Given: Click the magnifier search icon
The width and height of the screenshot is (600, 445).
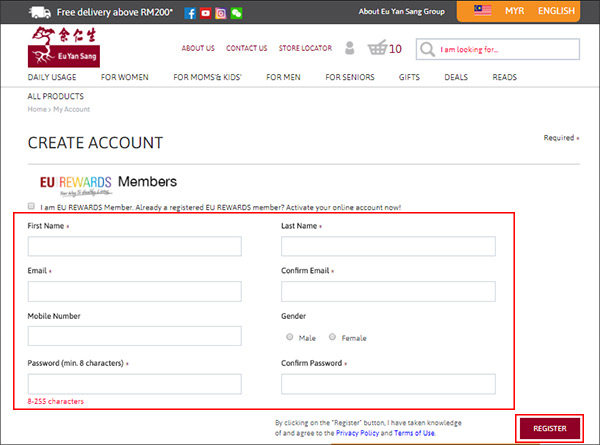Looking at the screenshot, I should 427,49.
